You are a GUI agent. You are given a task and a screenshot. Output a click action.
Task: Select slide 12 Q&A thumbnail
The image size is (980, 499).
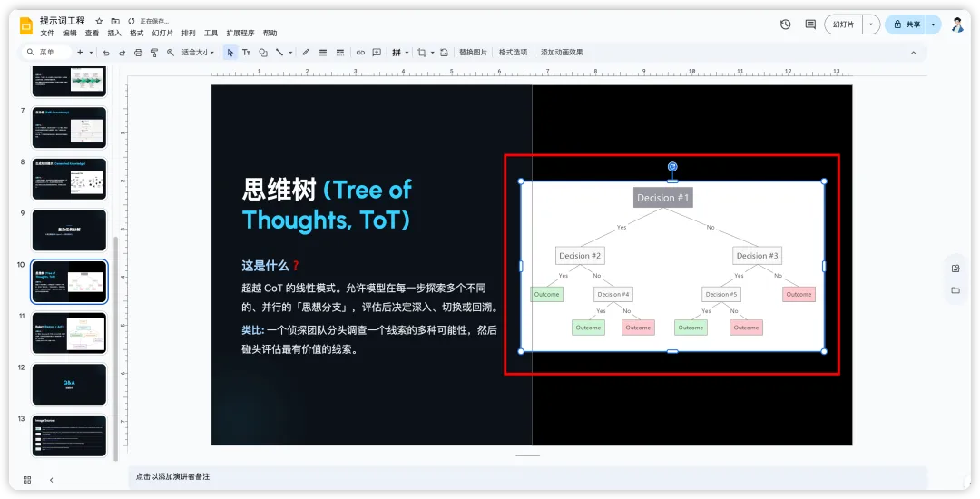point(69,384)
